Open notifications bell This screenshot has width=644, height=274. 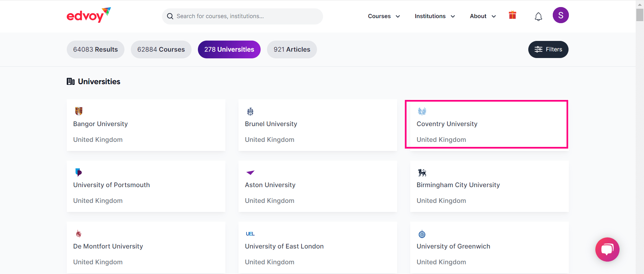coord(538,16)
